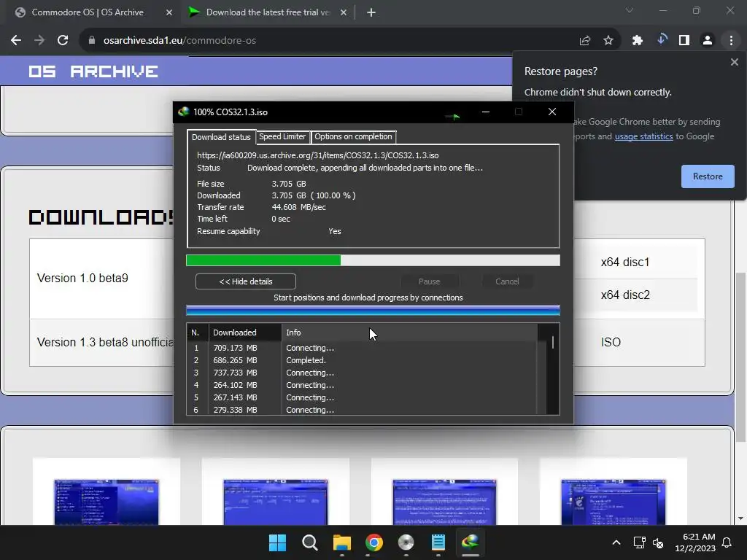Open the Speed Limiter tab
This screenshot has height=560, width=747.
tap(282, 136)
